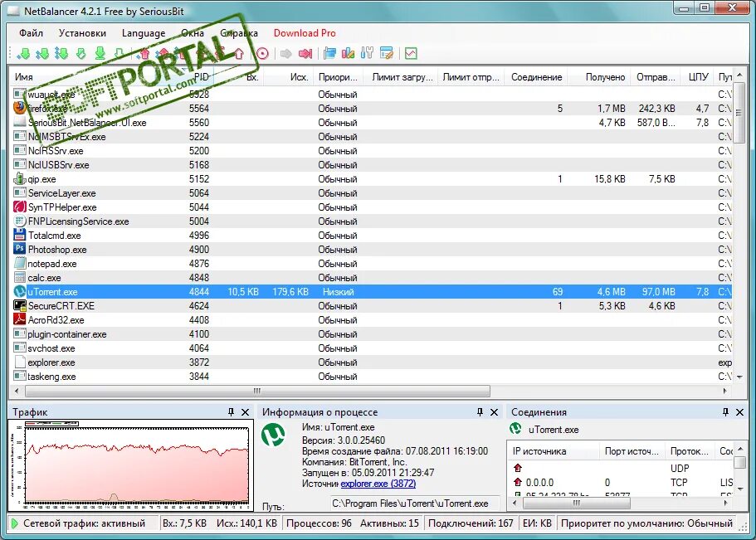Click the gray right arrow toolbar icon
This screenshot has height=540, width=756.
(x=286, y=54)
